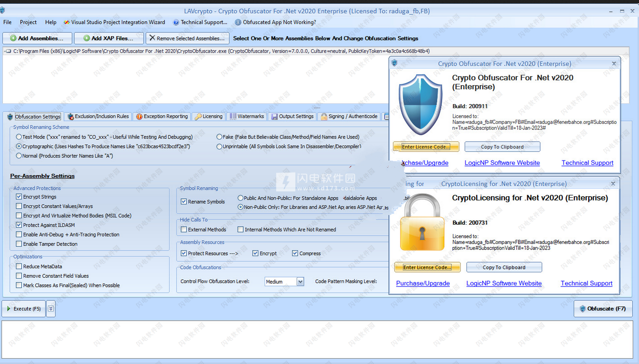The width and height of the screenshot is (639, 364).
Task: Click Enter License Code in CryptoLicensing dialog
Action: [x=428, y=267]
